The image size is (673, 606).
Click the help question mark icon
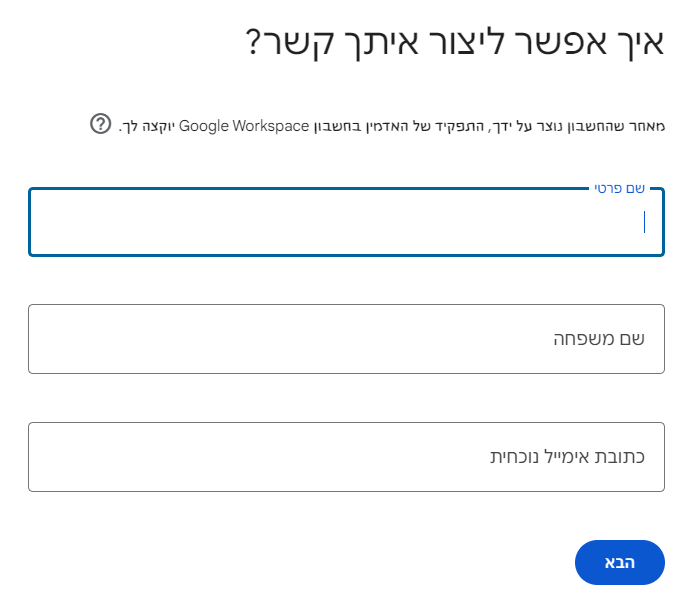click(100, 124)
